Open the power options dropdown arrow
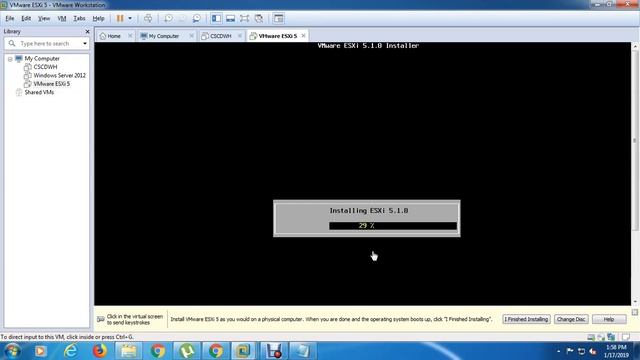Image resolution: width=640 pixels, height=360 pixels. pos(130,18)
